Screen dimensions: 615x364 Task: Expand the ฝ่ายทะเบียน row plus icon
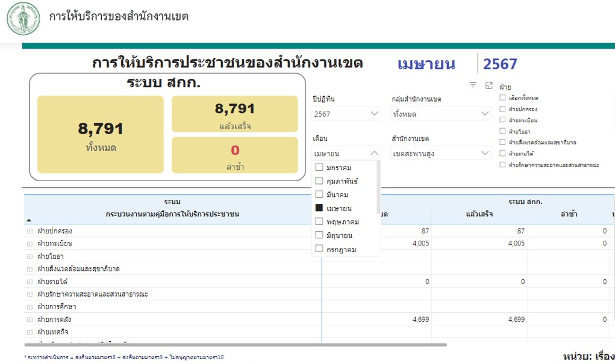[x=30, y=244]
